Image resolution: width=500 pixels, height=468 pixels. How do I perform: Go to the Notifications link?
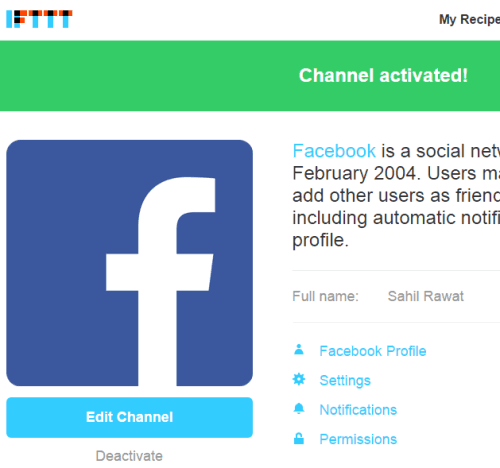[358, 410]
